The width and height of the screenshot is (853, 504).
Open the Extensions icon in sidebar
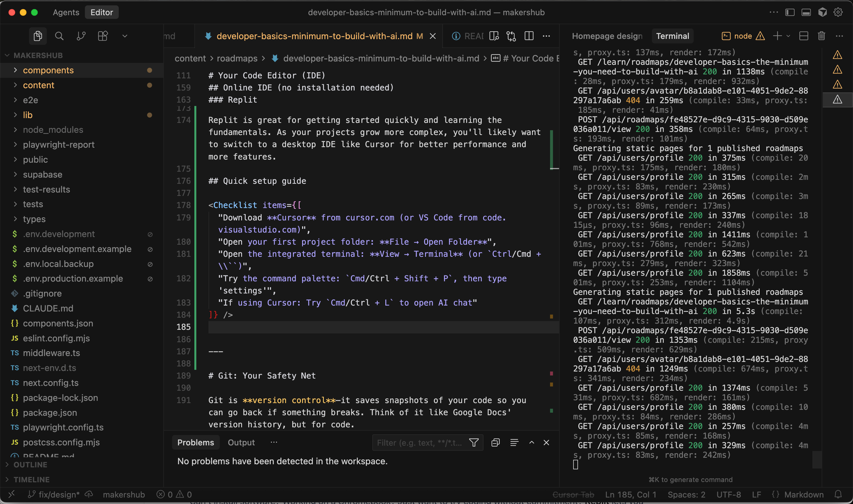(103, 36)
